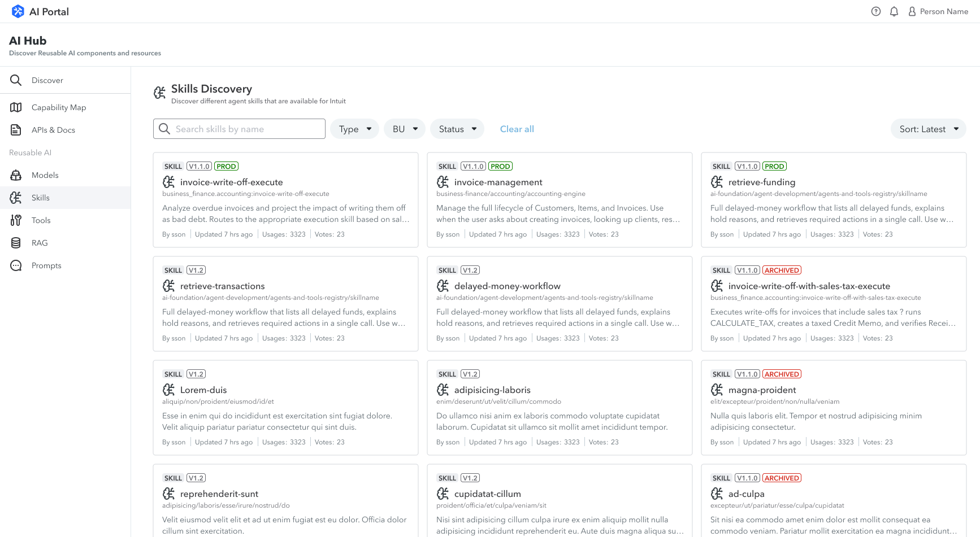980x537 pixels.
Task: Go to Discover in the sidebar
Action: click(x=65, y=80)
